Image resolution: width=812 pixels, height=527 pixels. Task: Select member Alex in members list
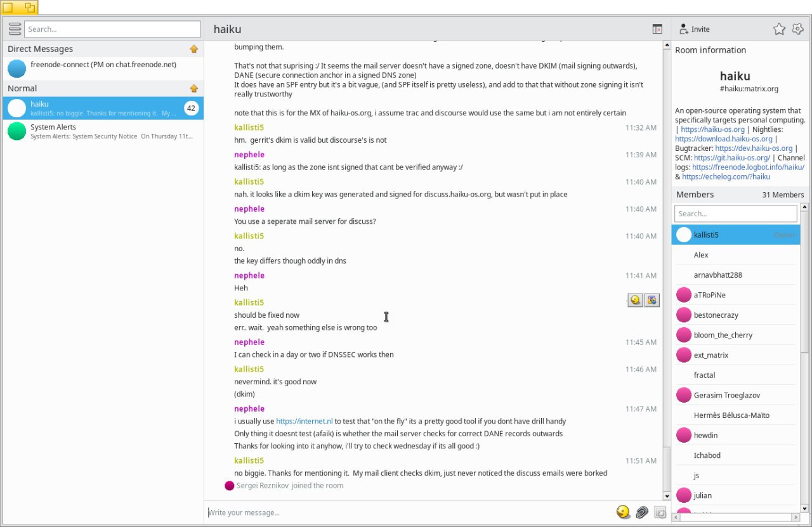click(735, 255)
